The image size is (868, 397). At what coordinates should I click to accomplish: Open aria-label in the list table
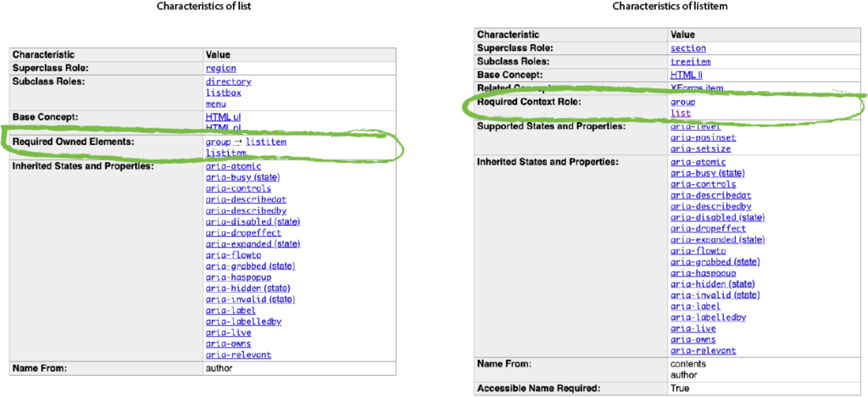231,310
